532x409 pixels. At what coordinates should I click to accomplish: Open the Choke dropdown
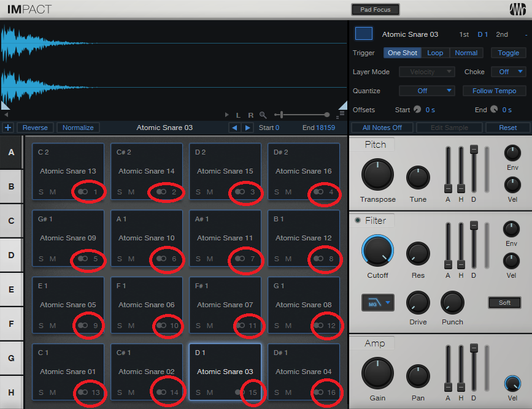tap(508, 72)
